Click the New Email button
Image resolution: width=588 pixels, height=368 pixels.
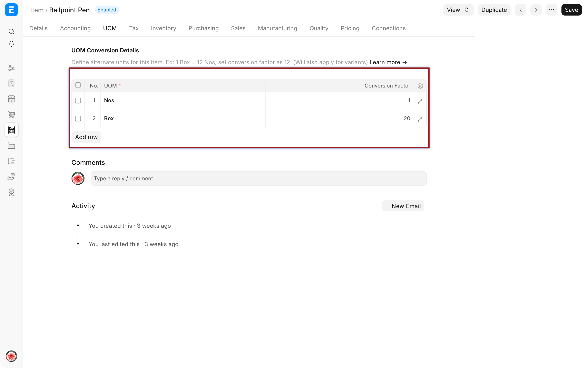point(403,206)
